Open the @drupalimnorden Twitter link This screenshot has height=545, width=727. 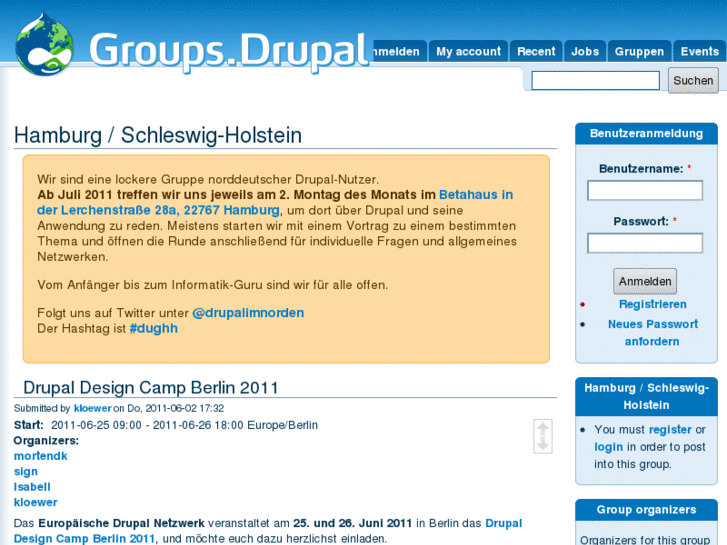pyautogui.click(x=248, y=313)
